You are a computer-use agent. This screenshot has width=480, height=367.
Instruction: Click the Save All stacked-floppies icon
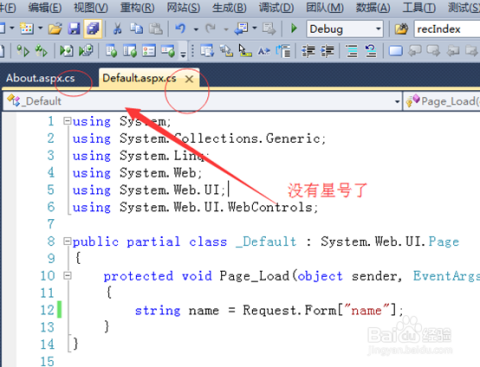(x=93, y=29)
